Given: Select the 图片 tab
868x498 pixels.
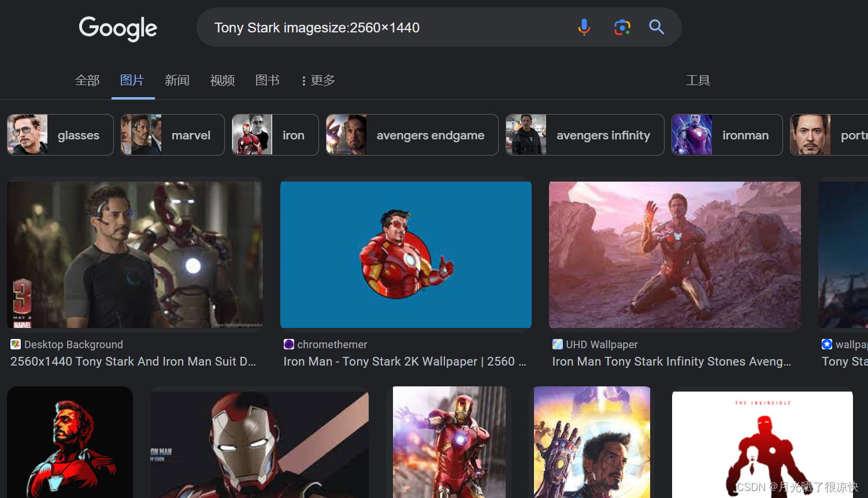Looking at the screenshot, I should [132, 80].
